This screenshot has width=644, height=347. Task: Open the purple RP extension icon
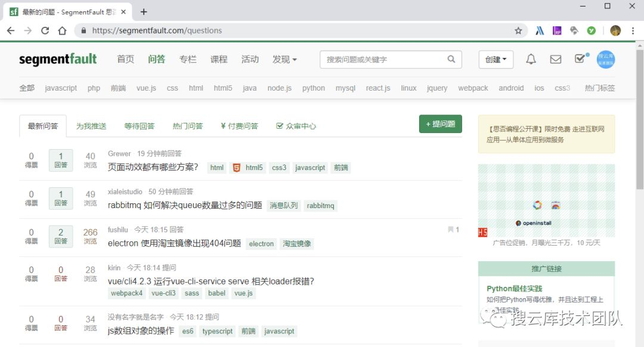point(557,30)
